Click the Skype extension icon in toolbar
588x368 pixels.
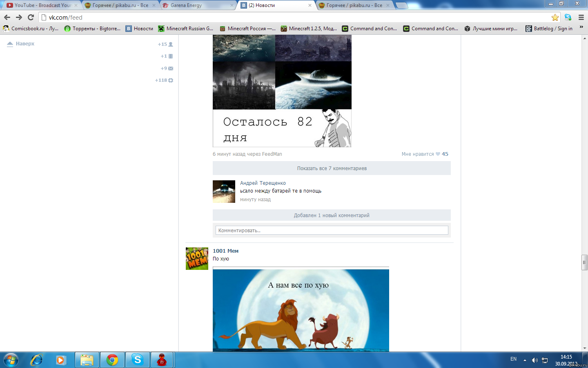click(568, 17)
